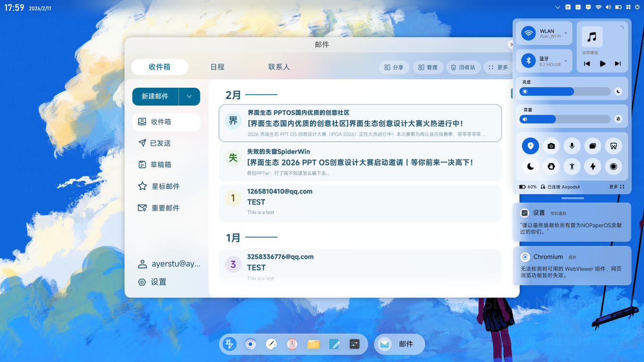Open the notes app in the dock
The height and width of the screenshot is (362, 644).
(334, 345)
